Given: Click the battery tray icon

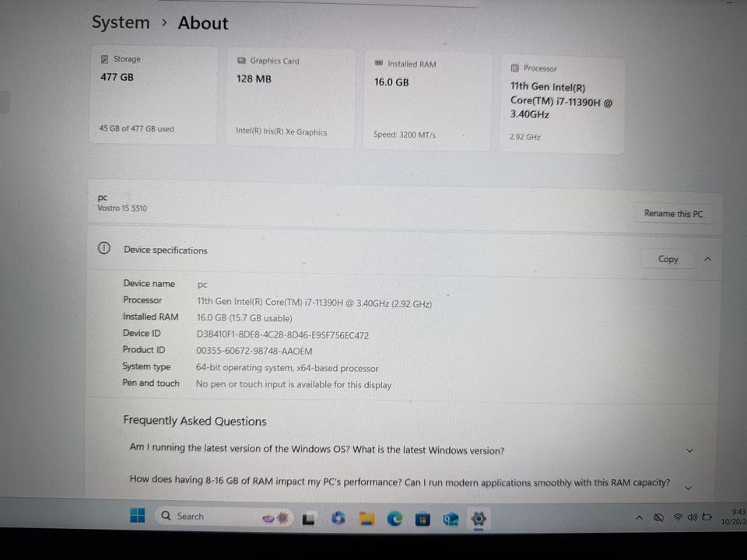Looking at the screenshot, I should point(707,516).
